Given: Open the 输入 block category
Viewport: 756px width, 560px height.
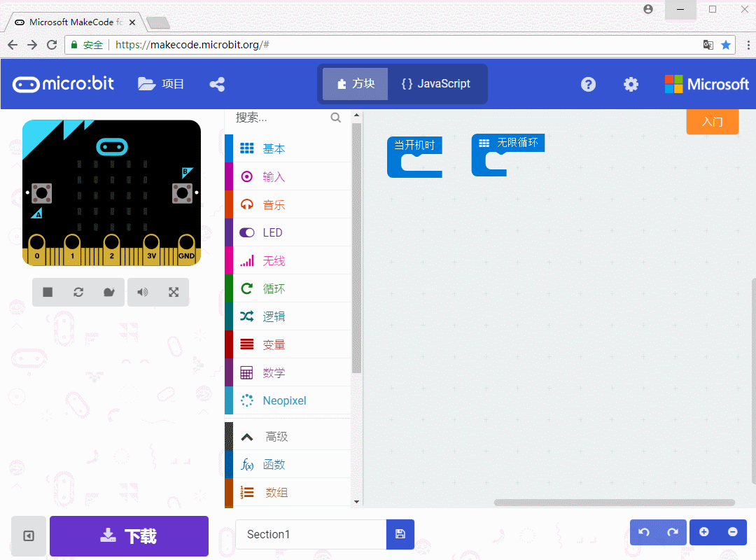Looking at the screenshot, I should click(288, 176).
